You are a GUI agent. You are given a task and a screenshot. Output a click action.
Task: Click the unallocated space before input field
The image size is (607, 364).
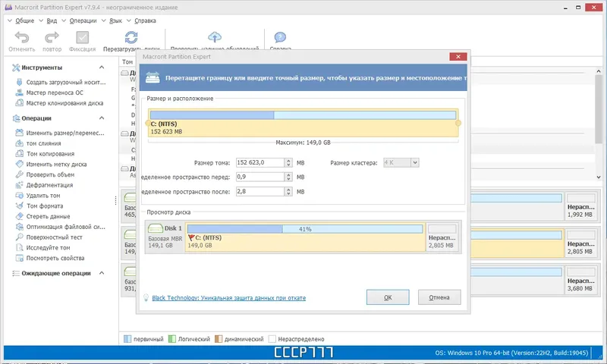[260, 177]
